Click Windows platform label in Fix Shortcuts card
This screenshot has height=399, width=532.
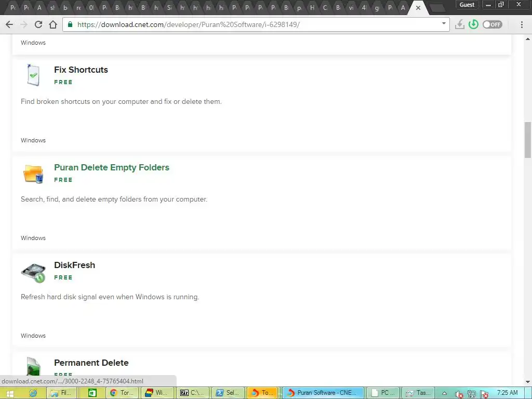coord(33,140)
